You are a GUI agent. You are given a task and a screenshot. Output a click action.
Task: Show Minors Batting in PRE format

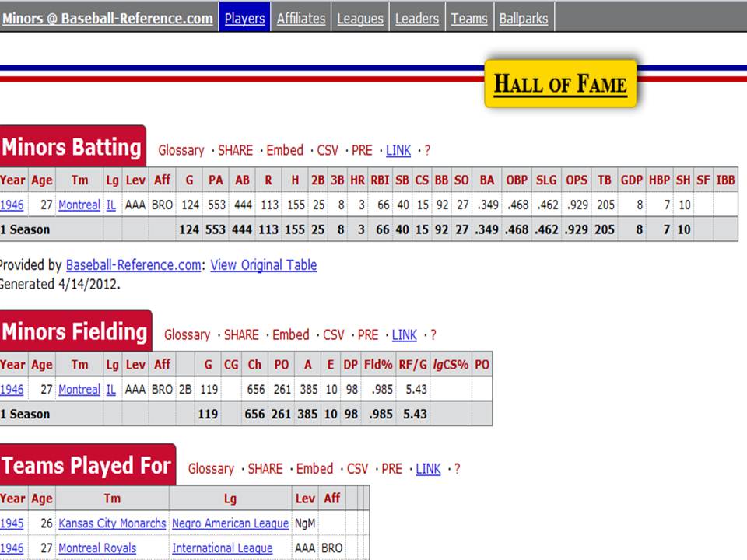(362, 150)
